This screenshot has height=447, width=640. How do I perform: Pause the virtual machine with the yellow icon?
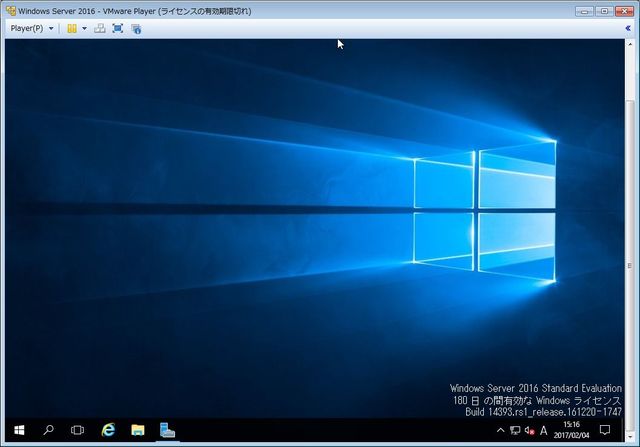[72, 29]
